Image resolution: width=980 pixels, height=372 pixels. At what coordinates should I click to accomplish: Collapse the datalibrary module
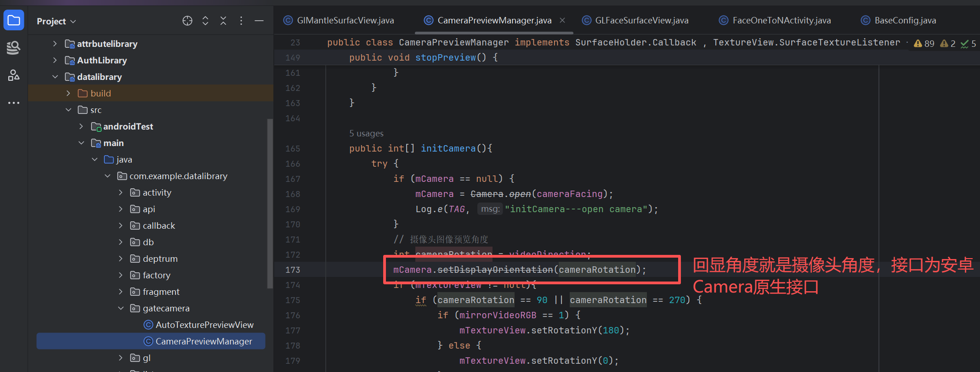click(55, 77)
